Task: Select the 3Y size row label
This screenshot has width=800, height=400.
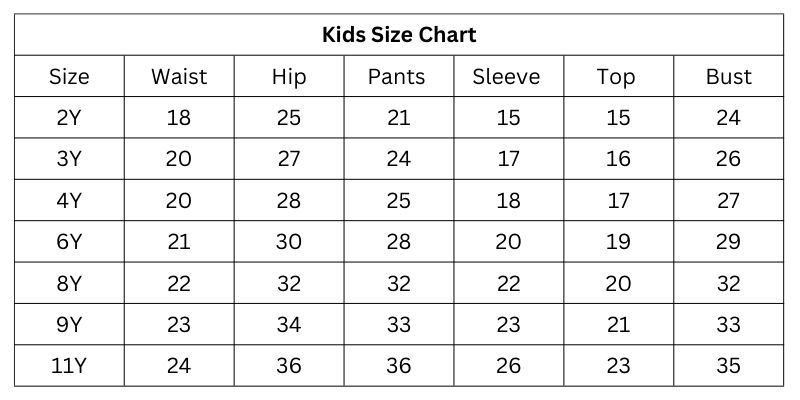Action: 69,159
